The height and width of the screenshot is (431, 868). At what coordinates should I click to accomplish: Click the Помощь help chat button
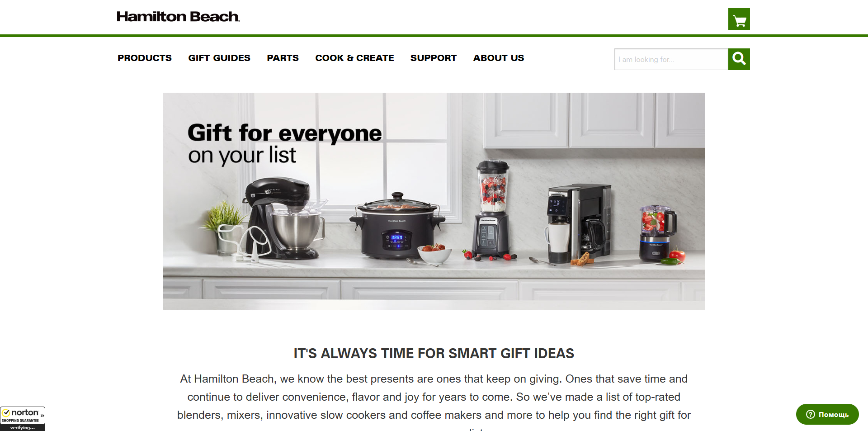pos(827,414)
